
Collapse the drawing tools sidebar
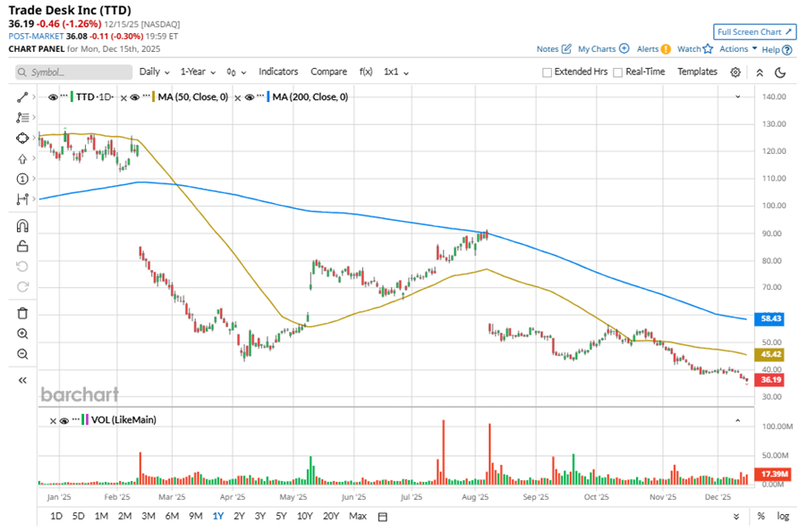pyautogui.click(x=22, y=380)
